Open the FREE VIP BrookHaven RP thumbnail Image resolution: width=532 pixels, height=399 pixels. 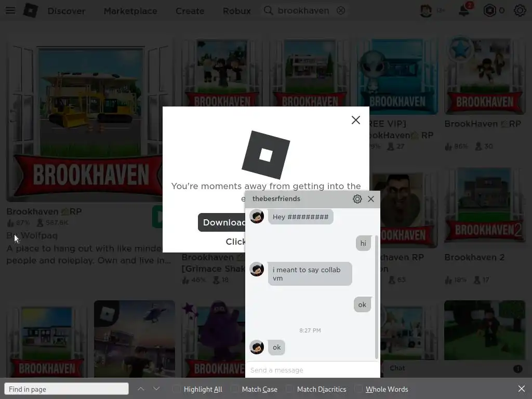coord(397,76)
